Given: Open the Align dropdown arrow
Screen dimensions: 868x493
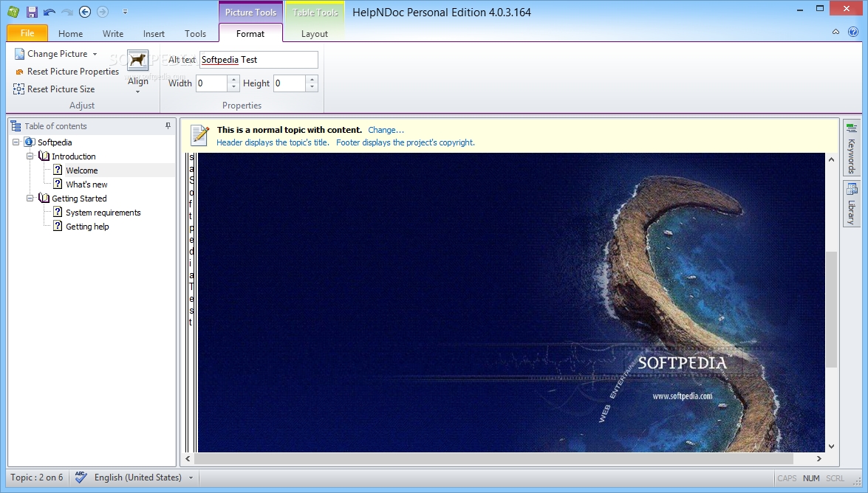Looking at the screenshot, I should coord(137,92).
